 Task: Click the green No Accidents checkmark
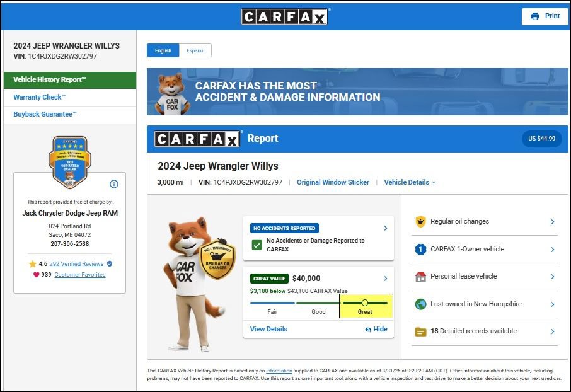pos(257,245)
